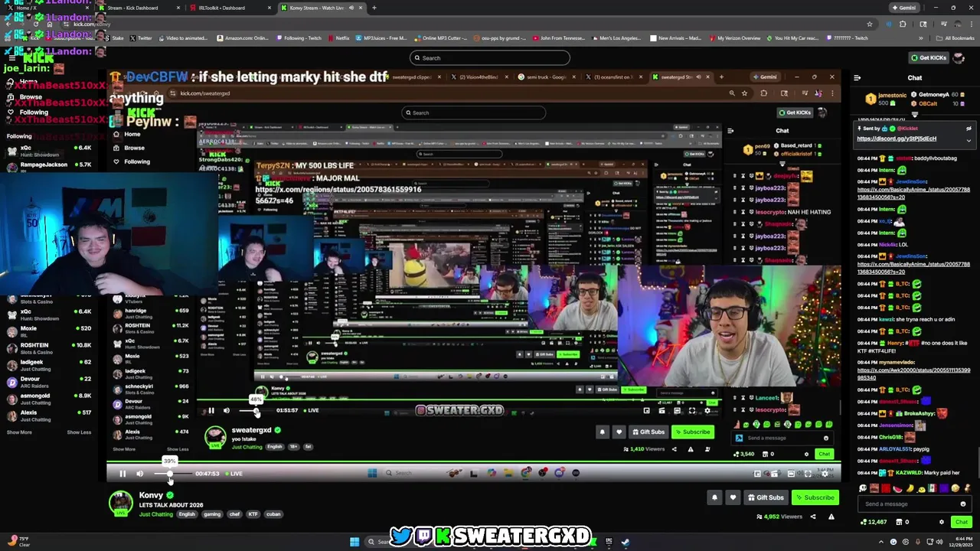The height and width of the screenshot is (551, 980).
Task: Open Steam from the taskbar
Action: pyautogui.click(x=626, y=543)
